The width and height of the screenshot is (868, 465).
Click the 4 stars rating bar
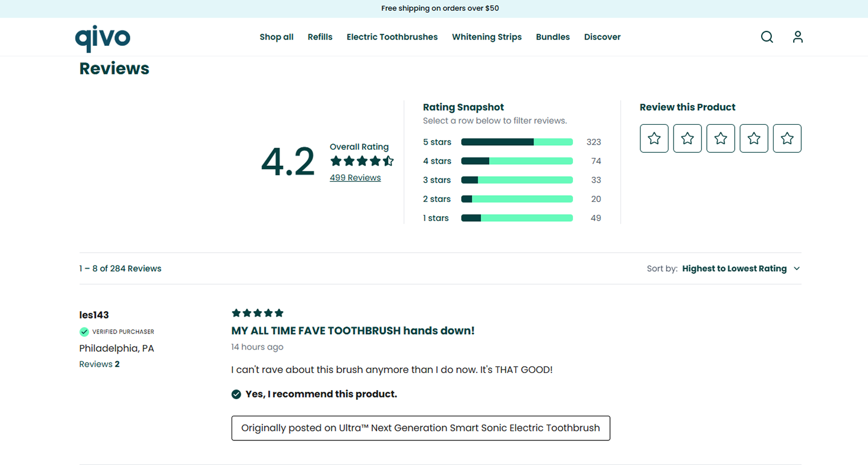pos(517,161)
